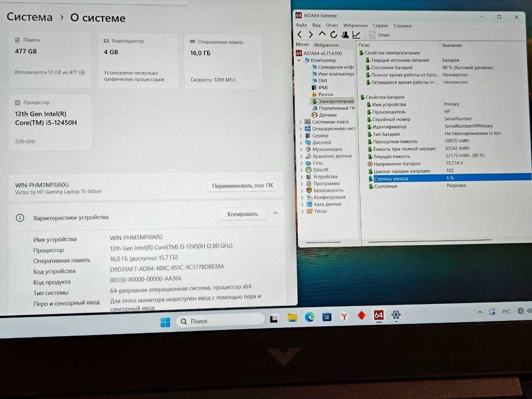
Task: Click the AIDA64 Forward arrow icon
Action: point(310,34)
